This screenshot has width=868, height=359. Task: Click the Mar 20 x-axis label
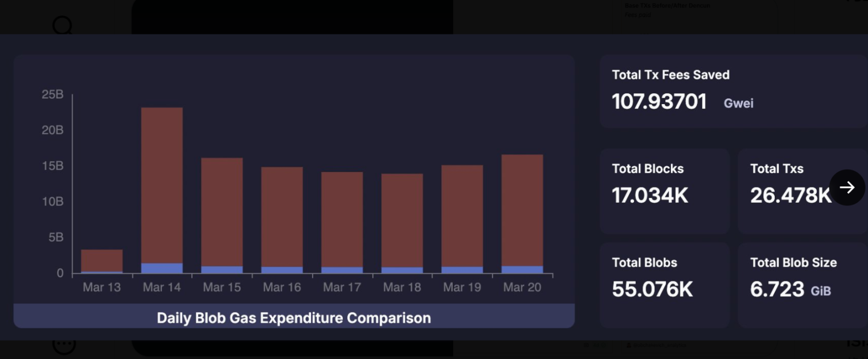(x=522, y=287)
